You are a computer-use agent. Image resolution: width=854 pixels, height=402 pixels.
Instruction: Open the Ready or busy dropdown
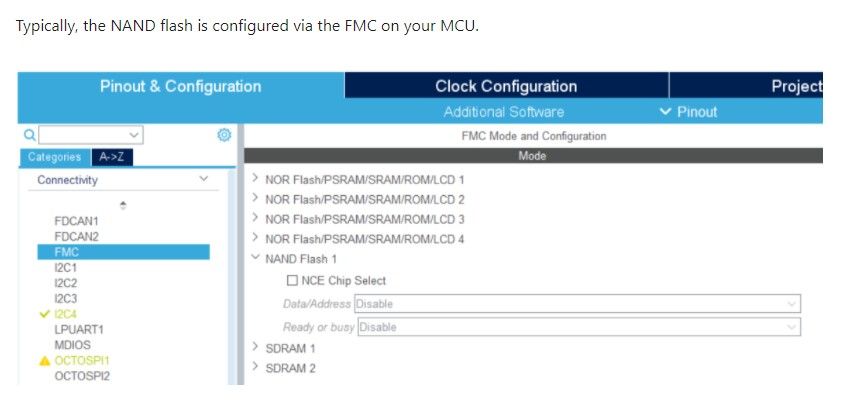tap(579, 327)
